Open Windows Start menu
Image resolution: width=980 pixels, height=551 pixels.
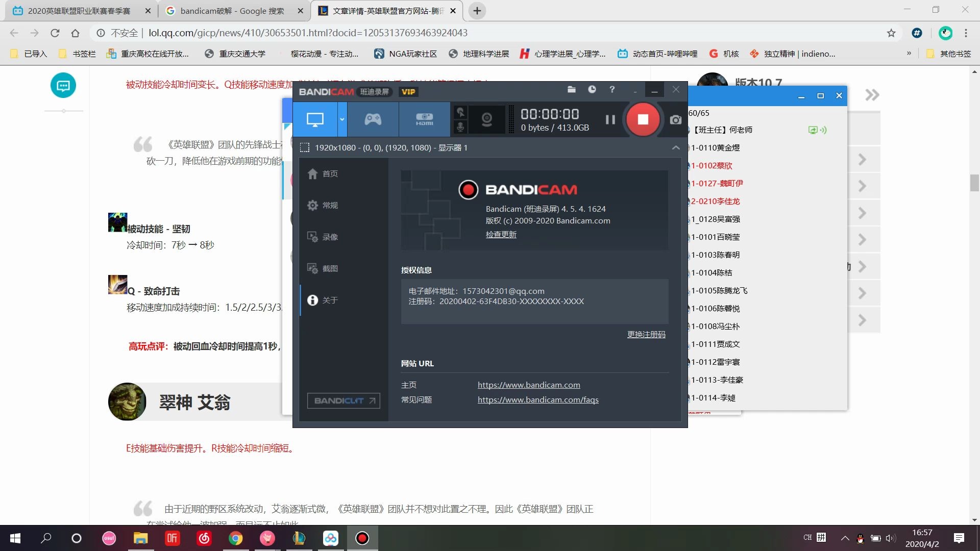[x=15, y=538]
